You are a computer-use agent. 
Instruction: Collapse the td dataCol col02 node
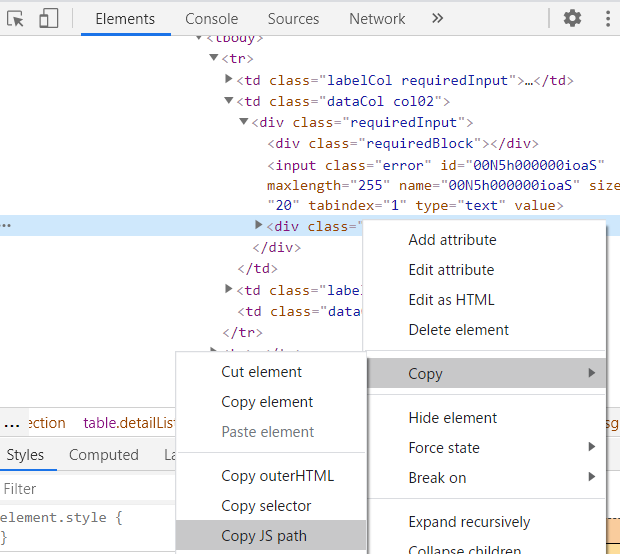point(229,100)
